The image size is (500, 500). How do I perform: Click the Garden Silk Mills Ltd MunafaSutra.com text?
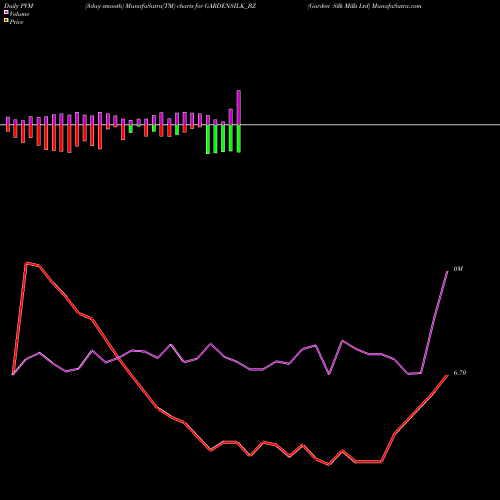[x=364, y=6]
